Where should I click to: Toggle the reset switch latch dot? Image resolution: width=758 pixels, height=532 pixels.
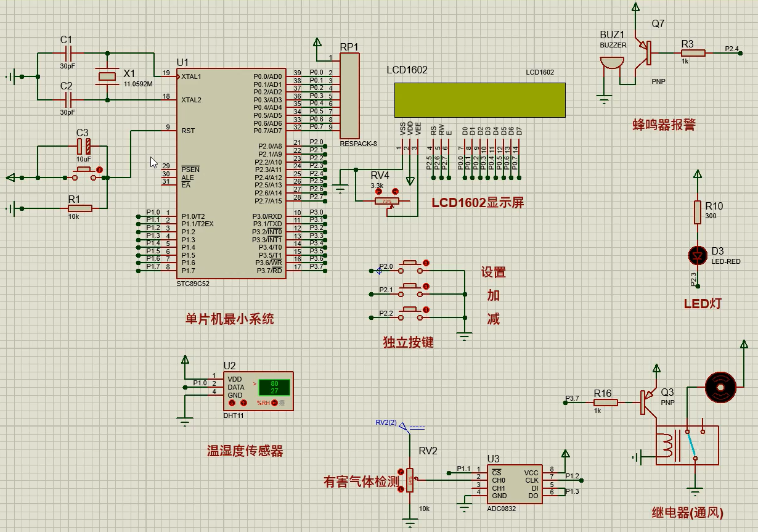[x=99, y=170]
